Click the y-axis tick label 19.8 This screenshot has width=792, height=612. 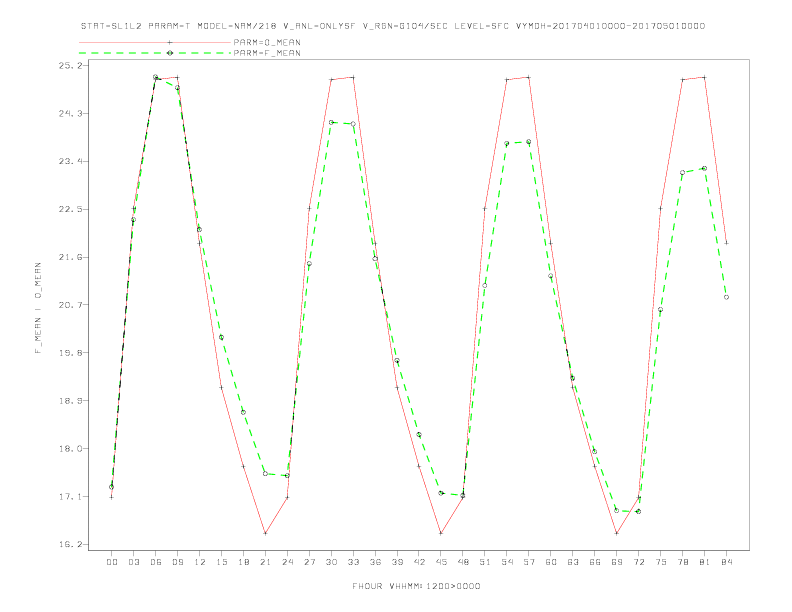[x=70, y=353]
